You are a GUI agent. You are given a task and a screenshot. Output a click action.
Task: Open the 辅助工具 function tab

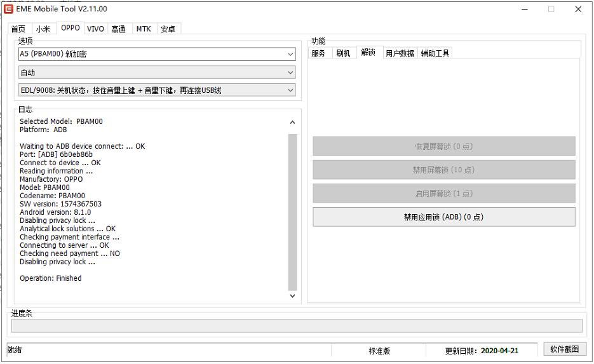[x=435, y=53]
